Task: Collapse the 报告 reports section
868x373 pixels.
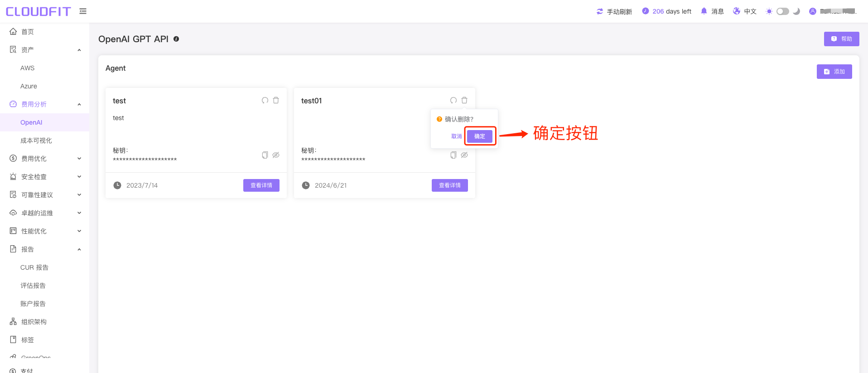Action: click(44, 249)
